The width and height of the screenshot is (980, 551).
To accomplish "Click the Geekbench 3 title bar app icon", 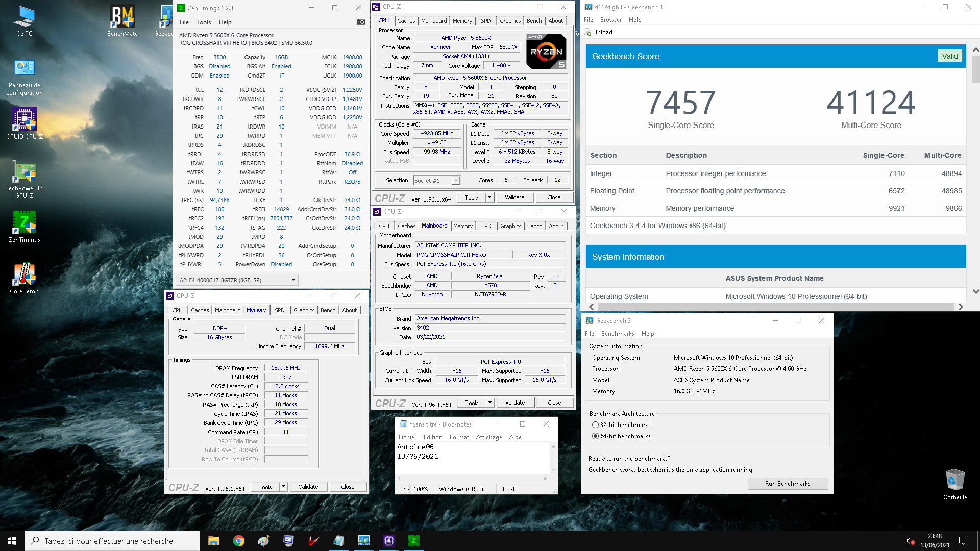I will point(590,320).
